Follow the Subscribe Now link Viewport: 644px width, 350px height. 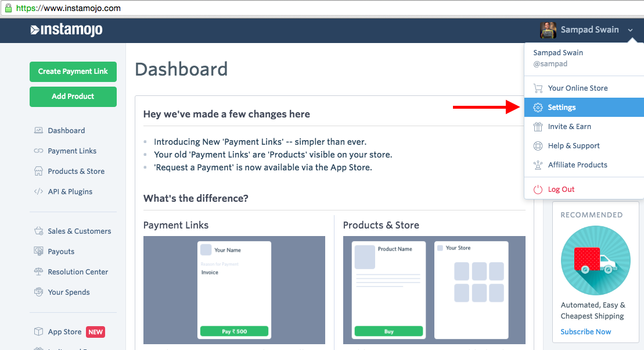coord(585,332)
